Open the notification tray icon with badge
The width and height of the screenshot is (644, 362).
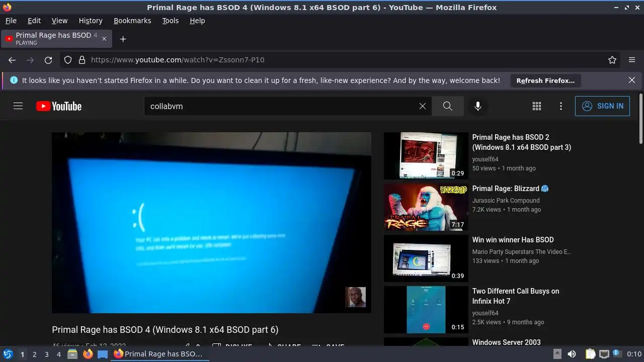(618, 354)
